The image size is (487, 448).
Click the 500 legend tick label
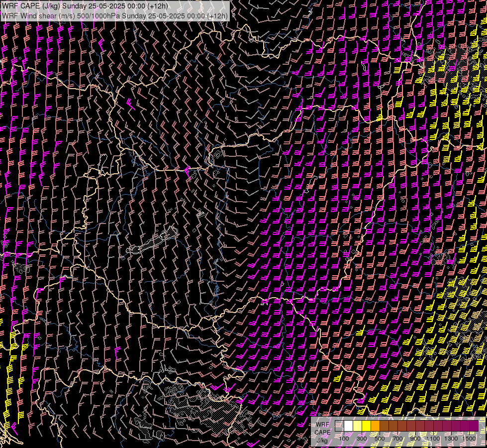[x=380, y=439]
